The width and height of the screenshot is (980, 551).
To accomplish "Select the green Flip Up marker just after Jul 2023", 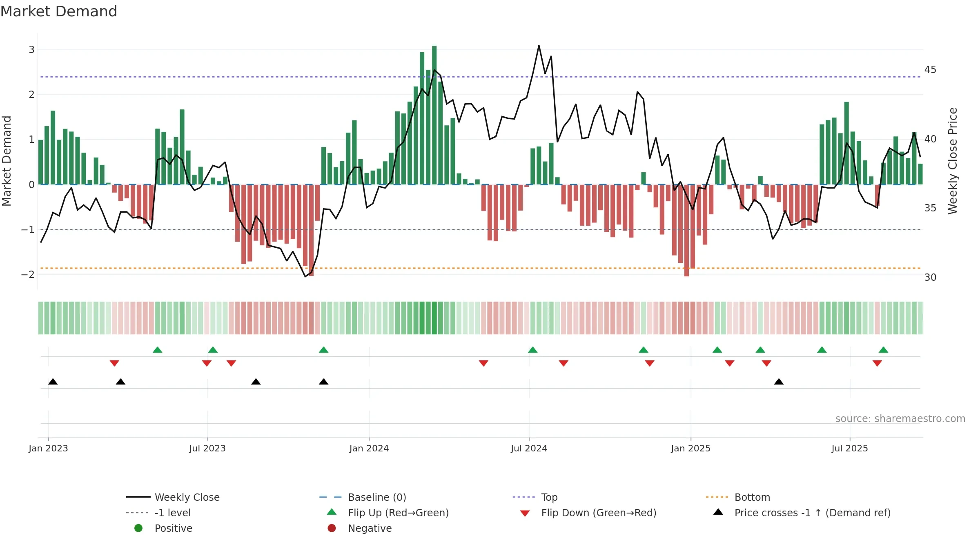I will pos(213,350).
